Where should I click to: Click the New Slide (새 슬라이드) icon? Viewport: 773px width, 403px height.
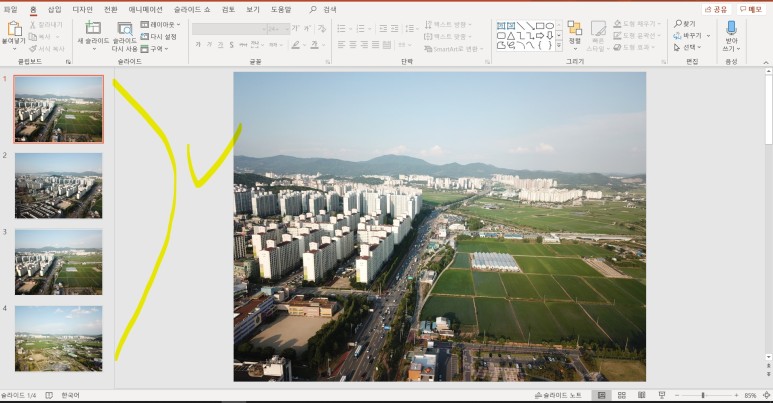point(93,28)
